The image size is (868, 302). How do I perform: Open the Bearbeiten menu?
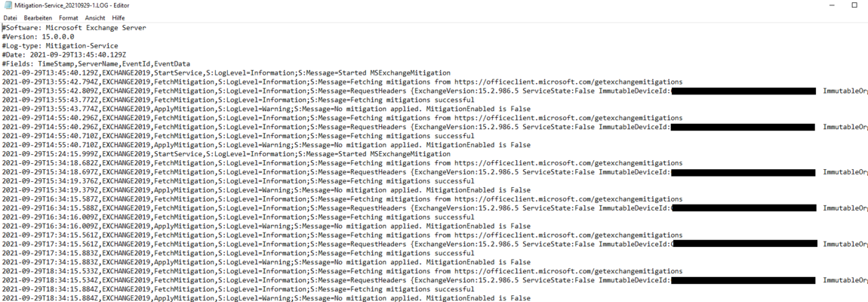pos(38,17)
